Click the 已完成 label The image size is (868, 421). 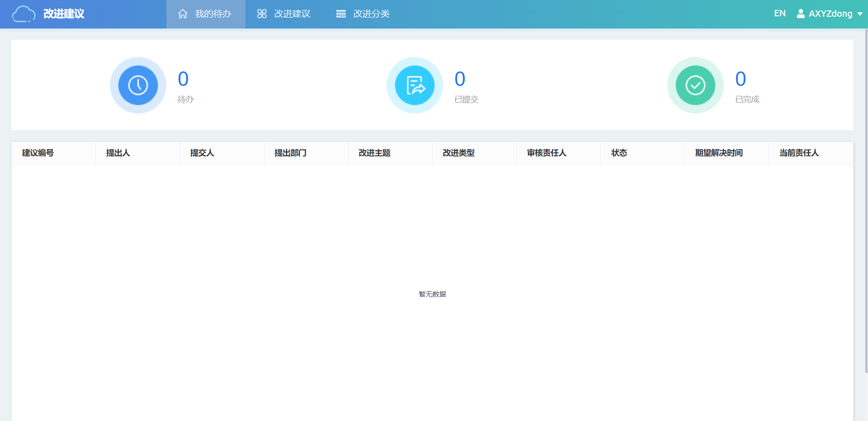[x=747, y=99]
